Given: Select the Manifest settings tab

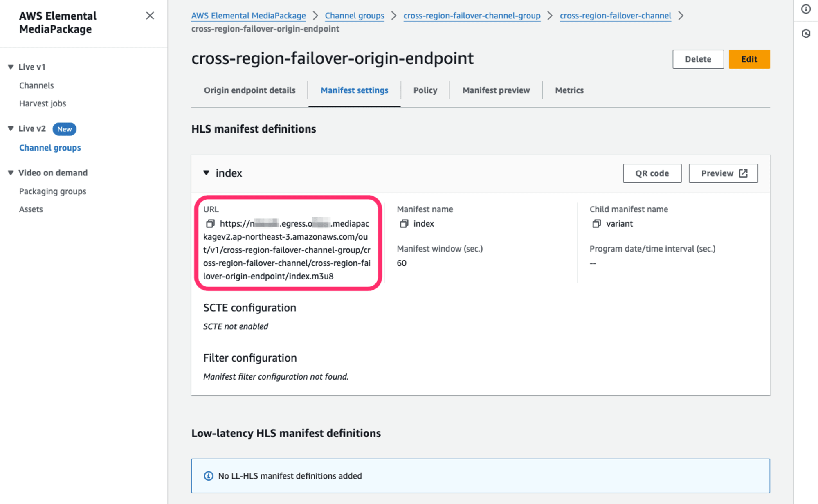Looking at the screenshot, I should point(355,90).
